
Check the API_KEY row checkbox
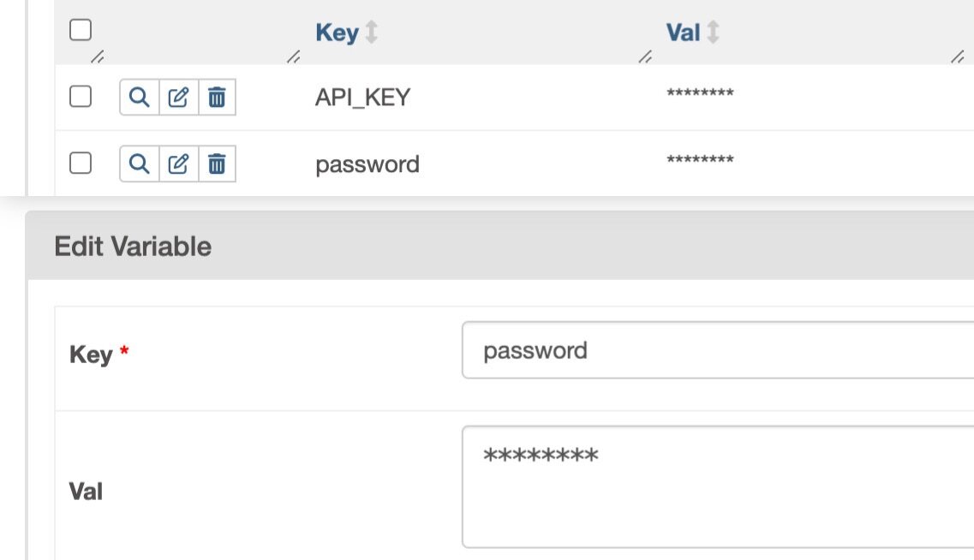(80, 97)
